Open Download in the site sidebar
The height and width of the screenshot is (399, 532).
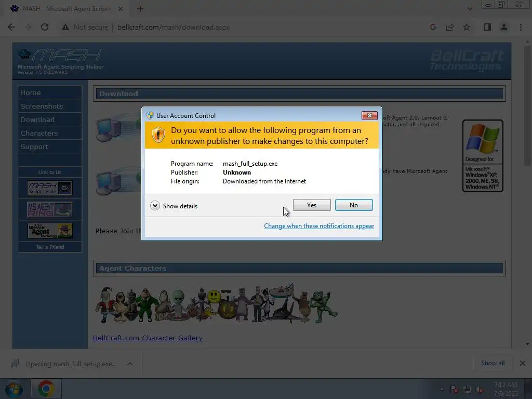50,120
